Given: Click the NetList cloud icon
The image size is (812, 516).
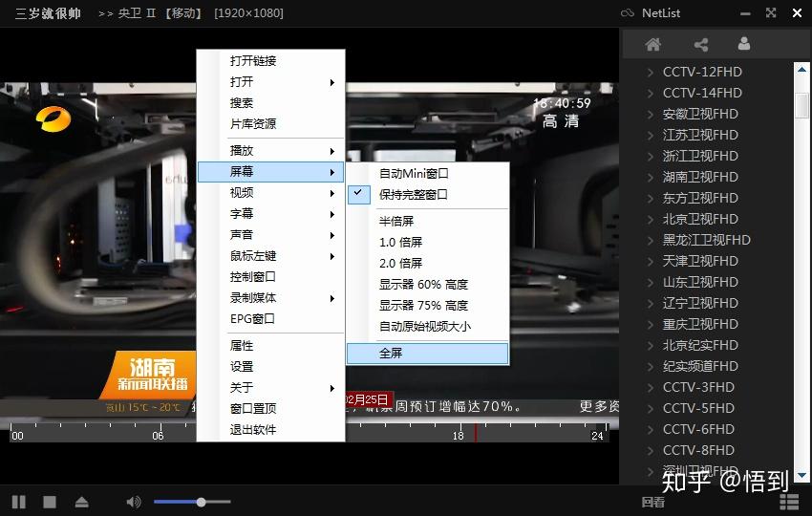Looking at the screenshot, I should [x=627, y=13].
